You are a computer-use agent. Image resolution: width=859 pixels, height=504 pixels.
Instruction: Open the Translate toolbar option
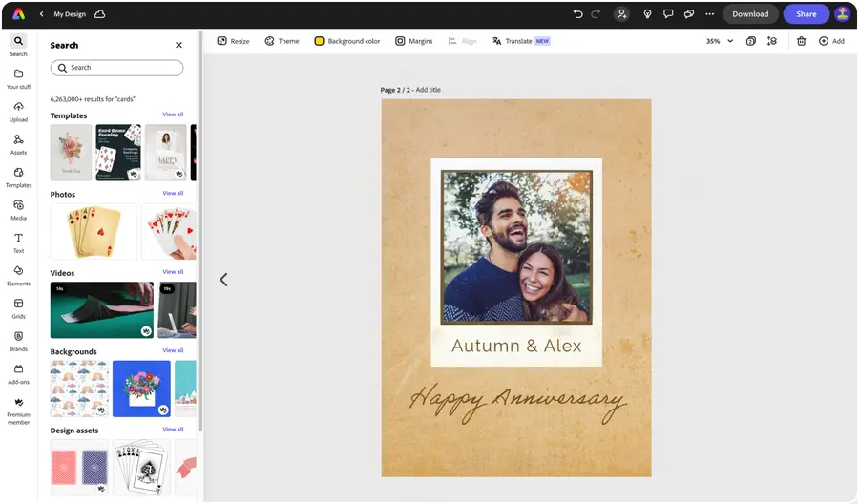(520, 41)
